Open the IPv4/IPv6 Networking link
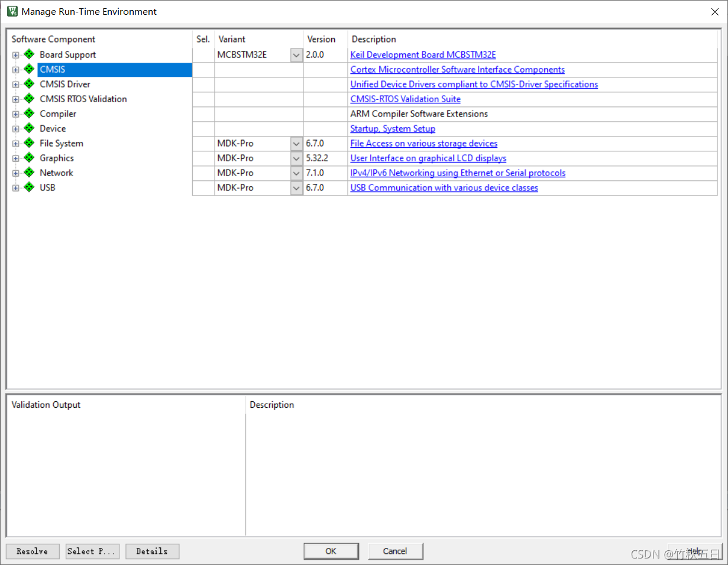The image size is (728, 565). [458, 173]
